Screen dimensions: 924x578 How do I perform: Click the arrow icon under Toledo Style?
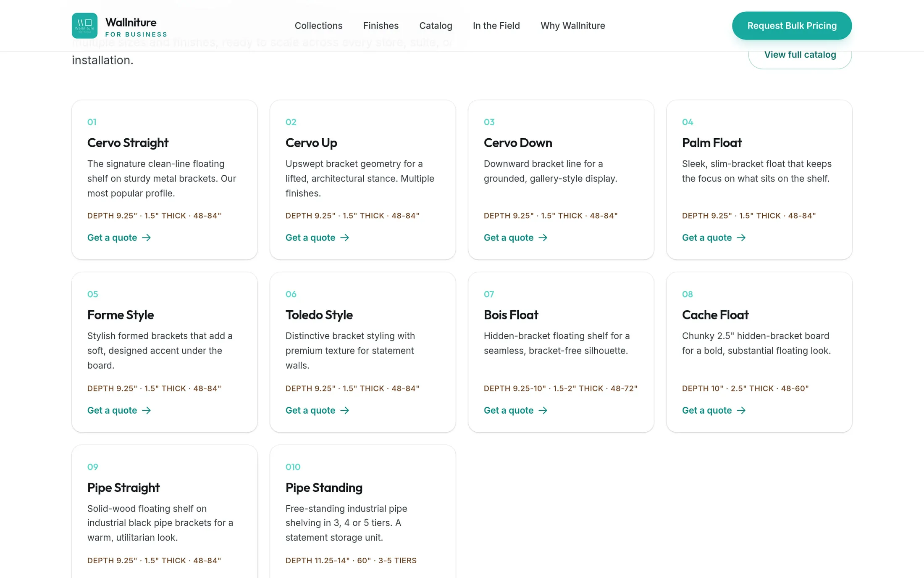click(x=344, y=411)
